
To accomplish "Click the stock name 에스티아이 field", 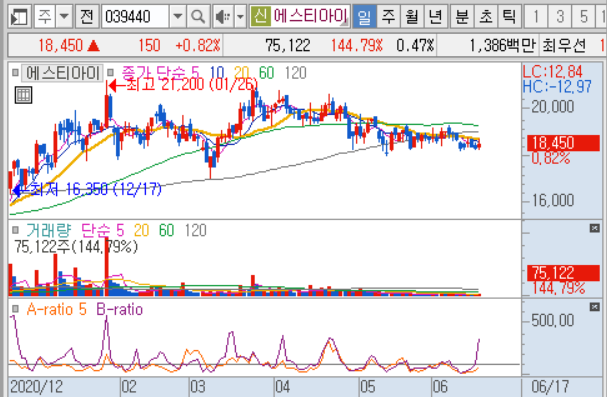I will pos(310,17).
